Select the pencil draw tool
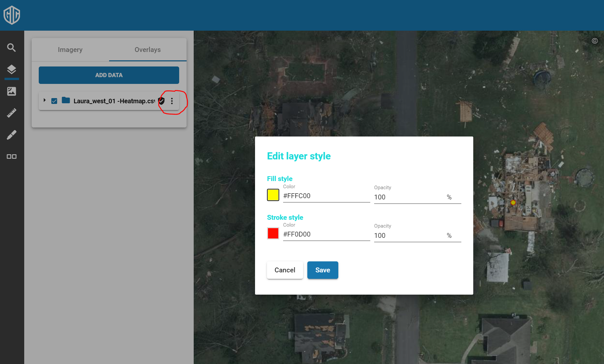The image size is (604, 364). 12,135
